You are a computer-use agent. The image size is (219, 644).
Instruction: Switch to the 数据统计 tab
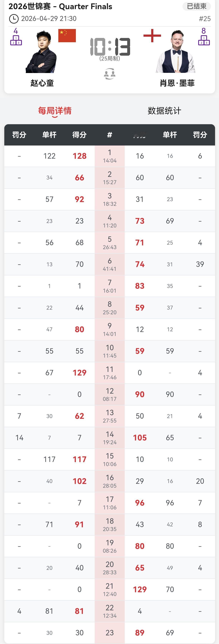click(x=164, y=111)
